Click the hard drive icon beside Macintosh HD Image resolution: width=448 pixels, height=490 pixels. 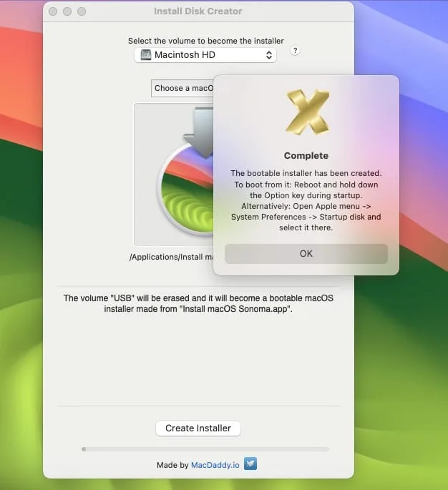pyautogui.click(x=146, y=54)
